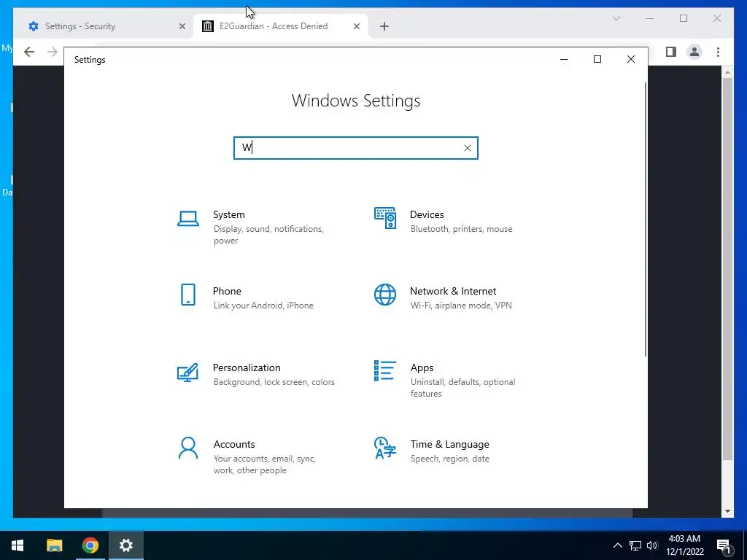Click the Chrome page scrollbar up arrow
Viewport: 747px width, 560px height.
pyautogui.click(x=727, y=72)
